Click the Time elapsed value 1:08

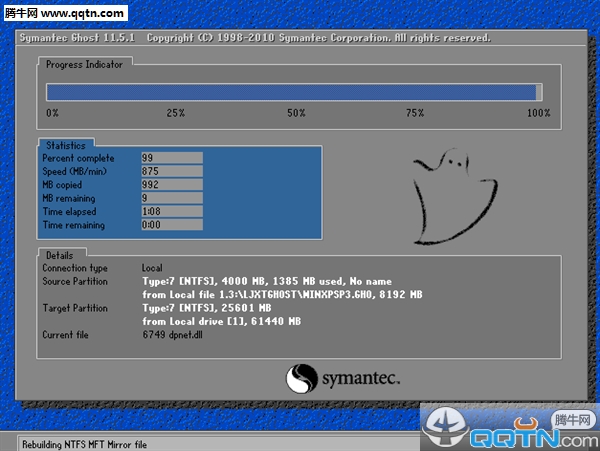coord(172,211)
